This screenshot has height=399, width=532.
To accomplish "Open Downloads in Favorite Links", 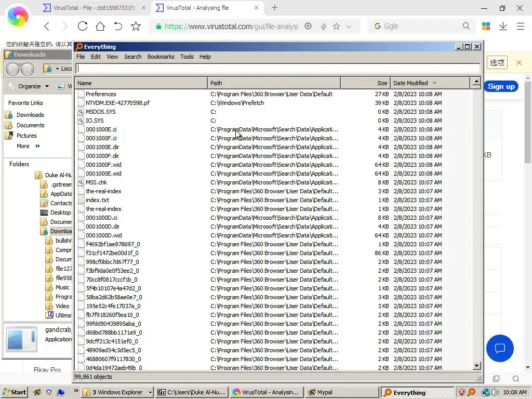I will tap(30, 115).
